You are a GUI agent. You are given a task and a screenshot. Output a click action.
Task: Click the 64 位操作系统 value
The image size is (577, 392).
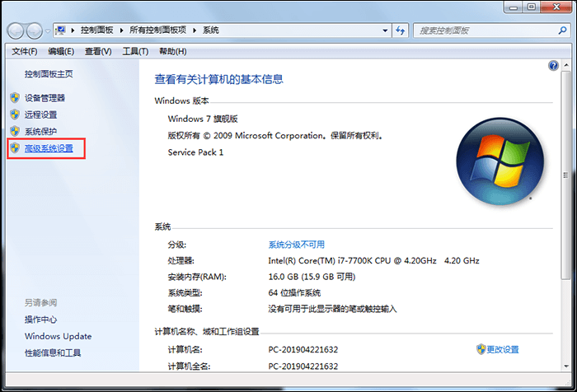(294, 293)
